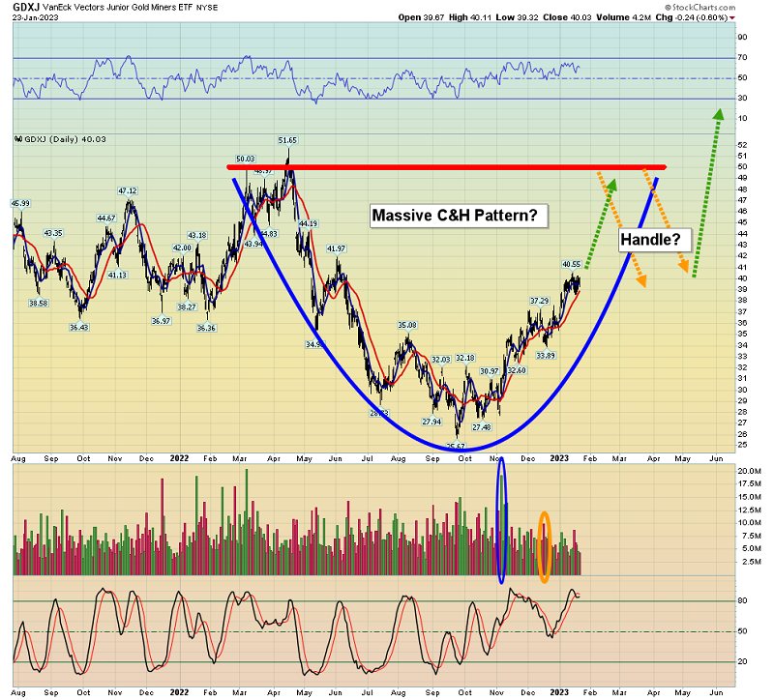The height and width of the screenshot is (700, 774).
Task: Click the blue ellipse on the volume spike
Action: pos(501,520)
